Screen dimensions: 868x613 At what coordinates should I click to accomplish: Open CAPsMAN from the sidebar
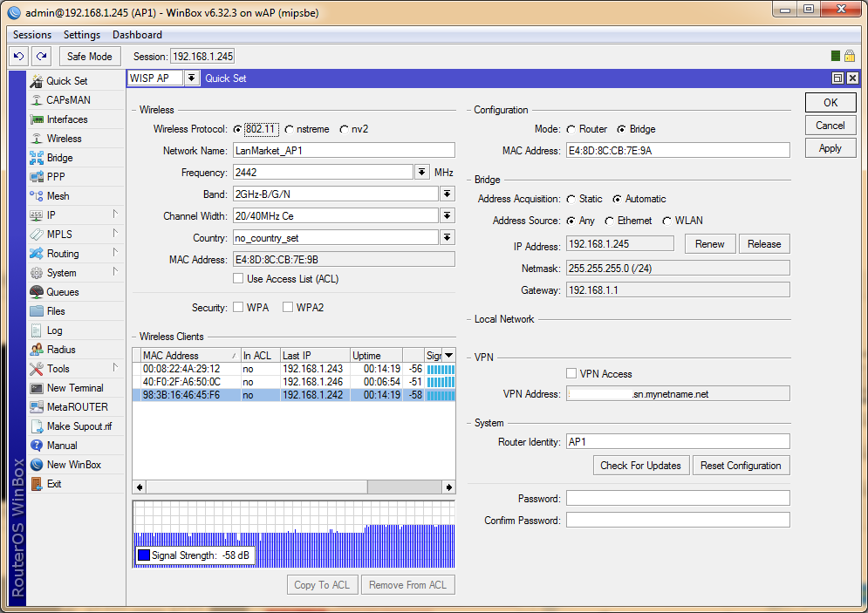tap(68, 100)
